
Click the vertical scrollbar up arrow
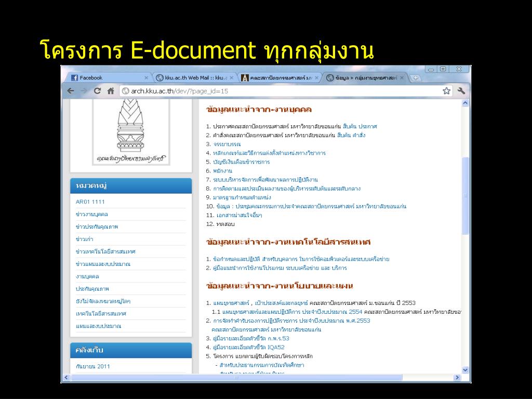tap(465, 103)
